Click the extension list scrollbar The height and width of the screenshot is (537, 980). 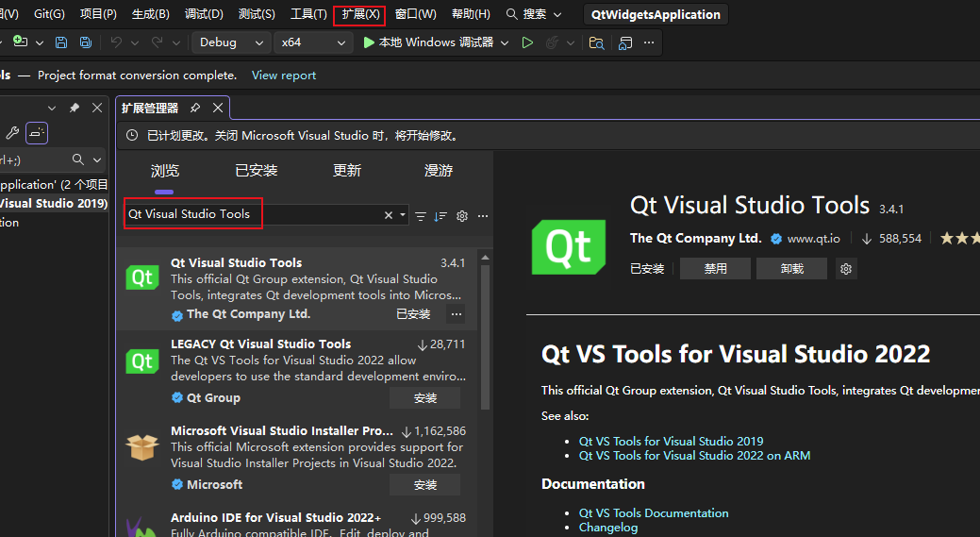(485, 338)
